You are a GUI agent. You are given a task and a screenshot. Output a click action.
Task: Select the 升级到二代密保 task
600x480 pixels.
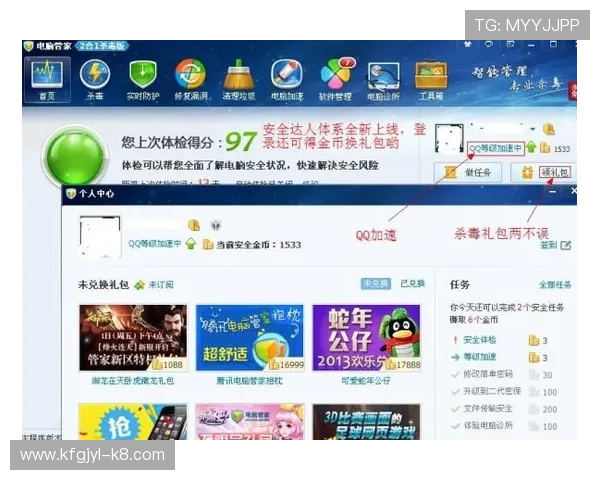tap(492, 391)
